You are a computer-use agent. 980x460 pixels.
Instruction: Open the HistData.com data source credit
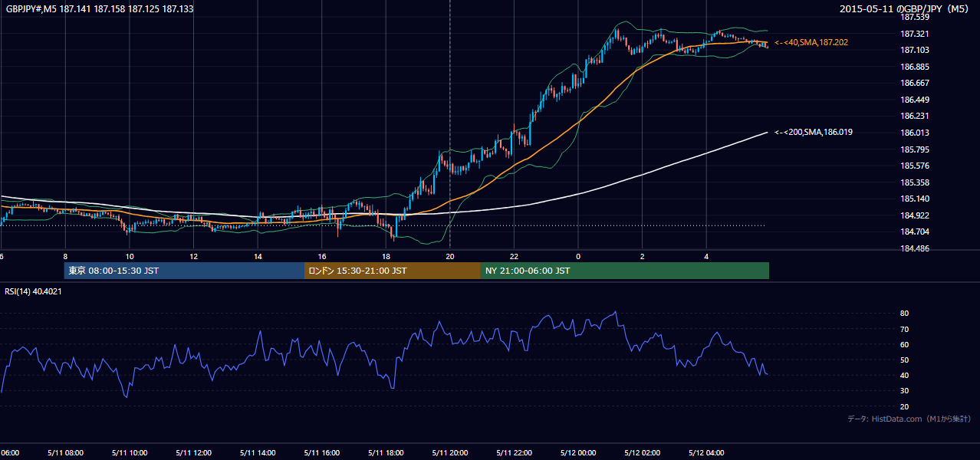(909, 419)
